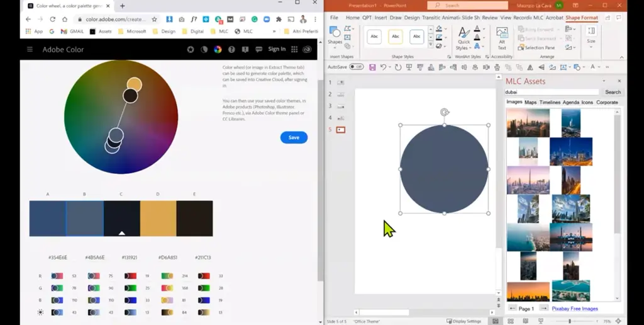The image size is (644, 325).
Task: Open the Pixabay Free Images link
Action: coord(575,309)
